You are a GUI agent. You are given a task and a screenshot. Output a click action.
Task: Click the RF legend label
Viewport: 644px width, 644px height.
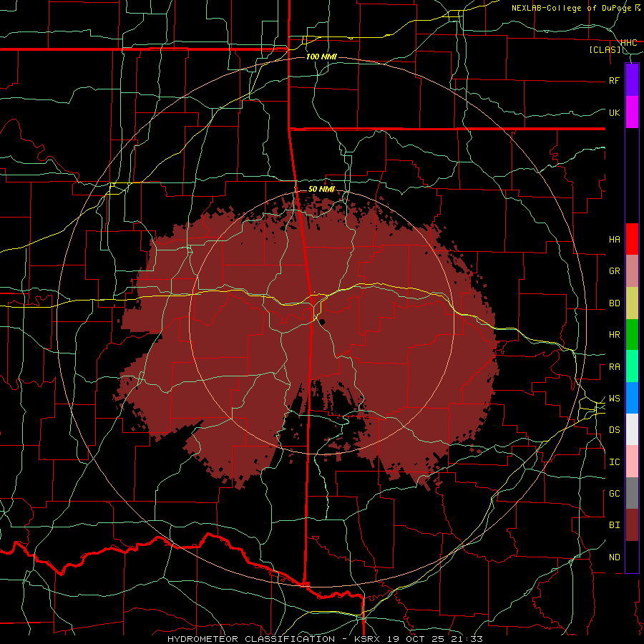point(615,80)
